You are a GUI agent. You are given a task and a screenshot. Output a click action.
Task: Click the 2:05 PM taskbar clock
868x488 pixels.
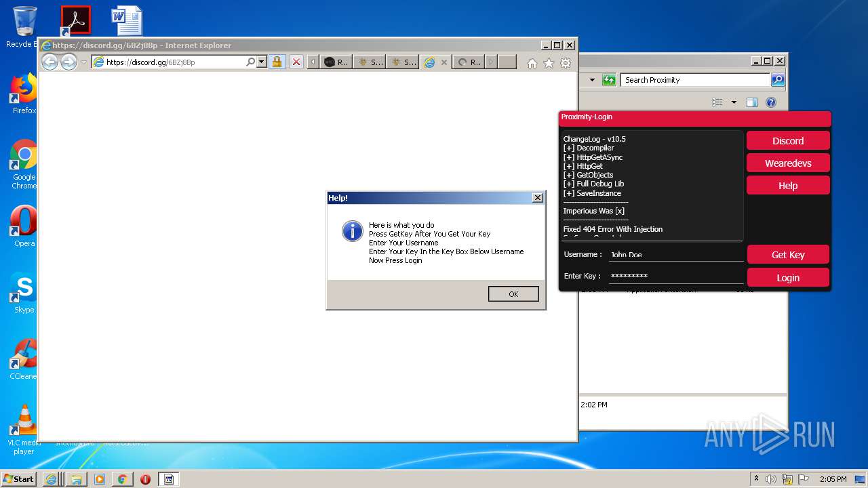point(833,479)
